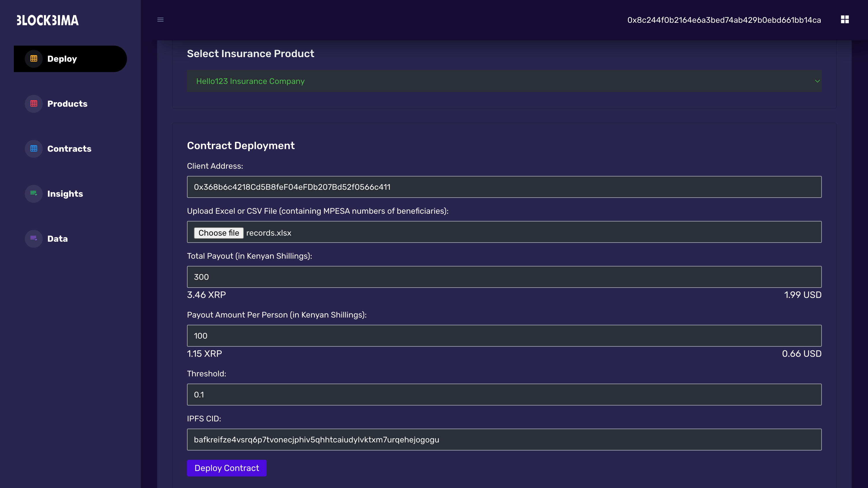Click the orange Deploy sidebar icon
The image size is (868, 488).
(34, 59)
